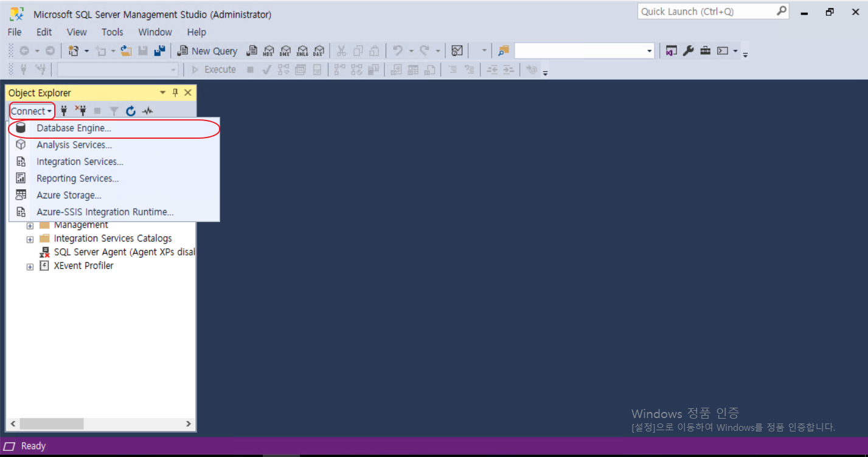Toggle Include Live Query Statistics

[356, 69]
